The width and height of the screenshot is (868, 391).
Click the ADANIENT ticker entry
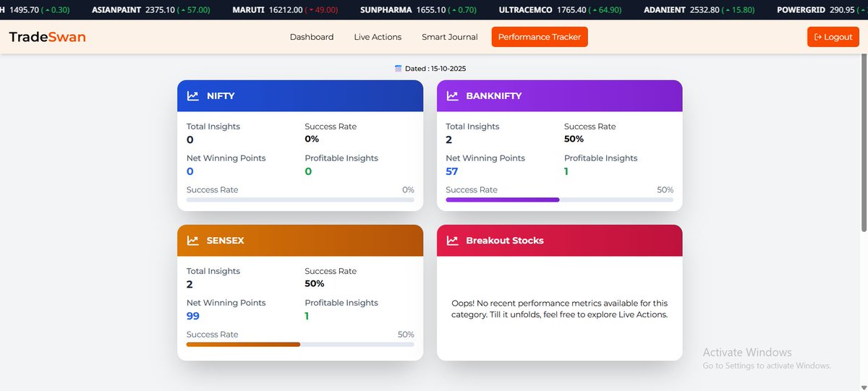[x=699, y=10]
